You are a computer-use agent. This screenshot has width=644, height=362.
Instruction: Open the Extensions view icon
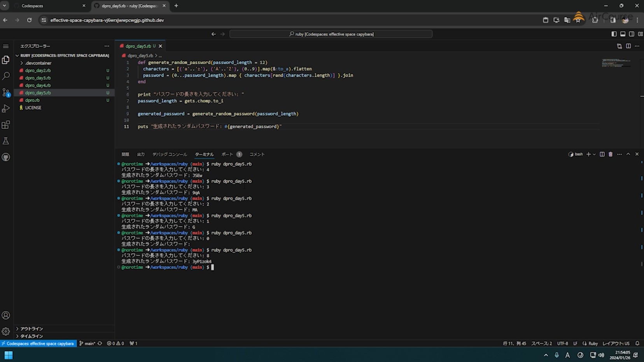6,125
